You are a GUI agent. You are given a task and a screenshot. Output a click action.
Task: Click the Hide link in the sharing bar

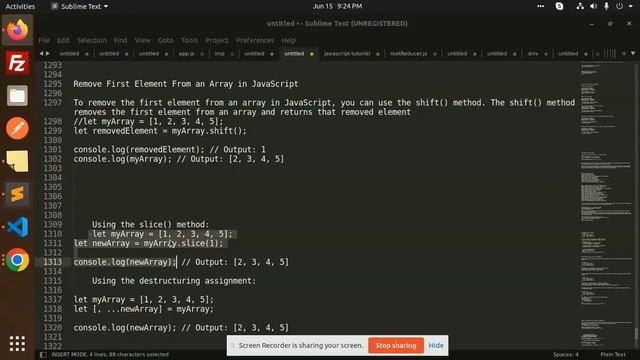[x=436, y=345]
